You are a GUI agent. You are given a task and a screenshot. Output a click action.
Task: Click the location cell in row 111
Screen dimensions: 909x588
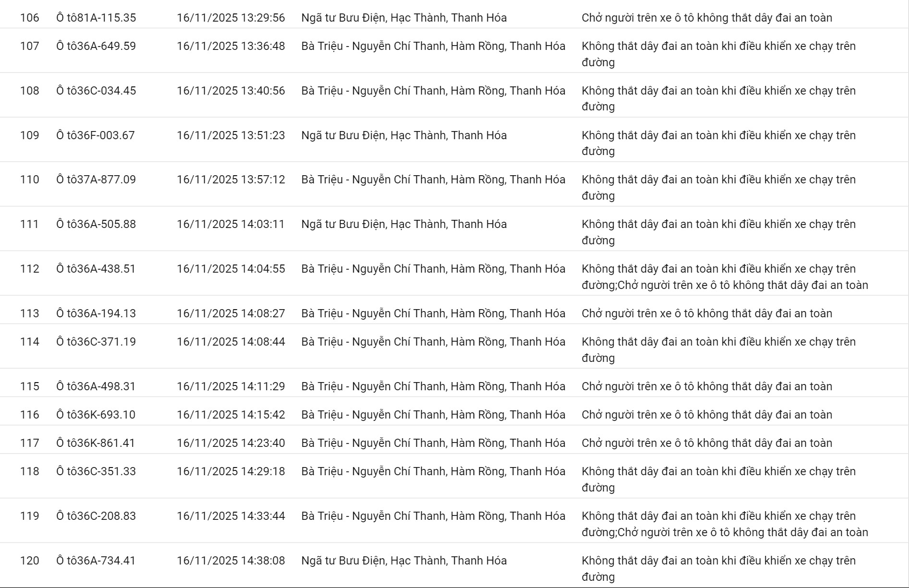coord(404,224)
